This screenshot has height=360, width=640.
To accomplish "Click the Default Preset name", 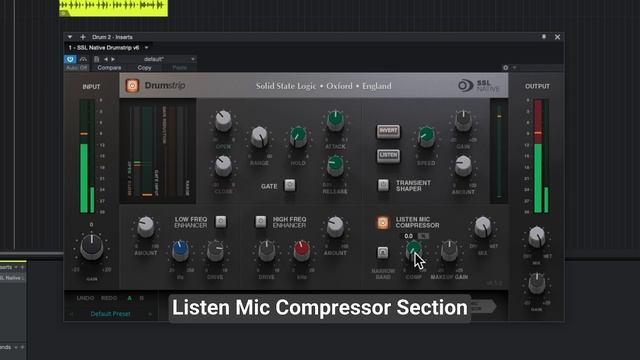I will pos(110,314).
